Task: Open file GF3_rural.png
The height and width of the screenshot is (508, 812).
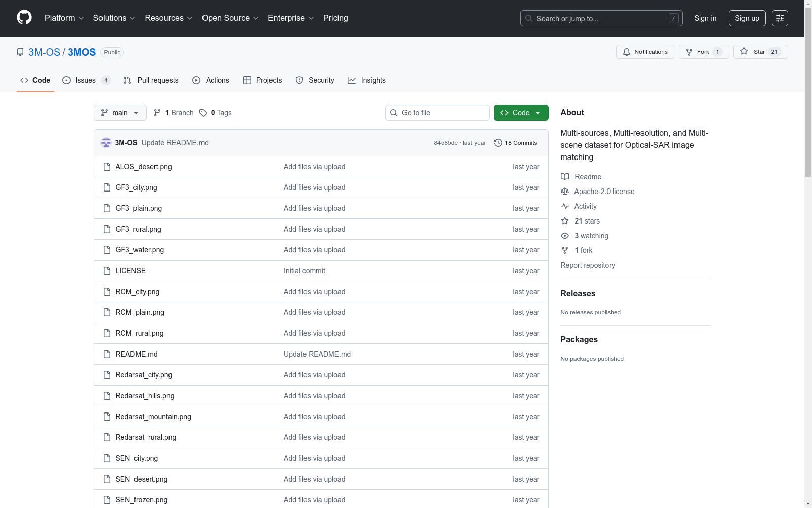Action: [138, 229]
